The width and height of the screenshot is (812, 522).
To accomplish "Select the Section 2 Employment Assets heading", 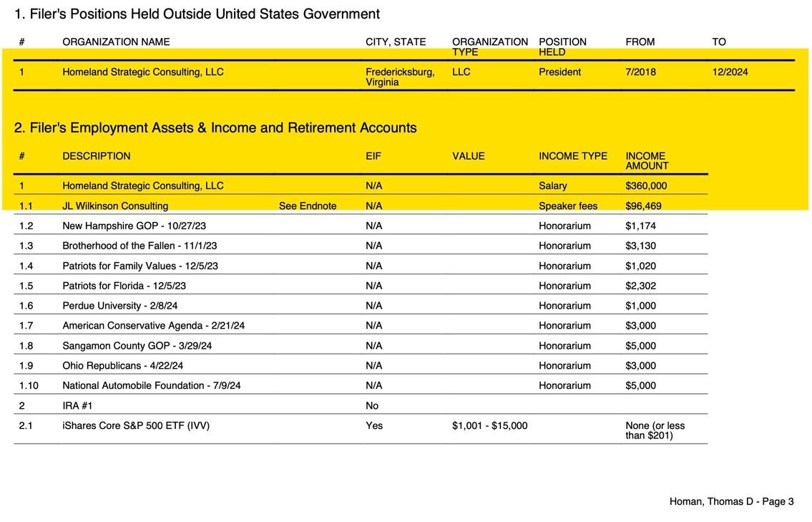I will [215, 128].
